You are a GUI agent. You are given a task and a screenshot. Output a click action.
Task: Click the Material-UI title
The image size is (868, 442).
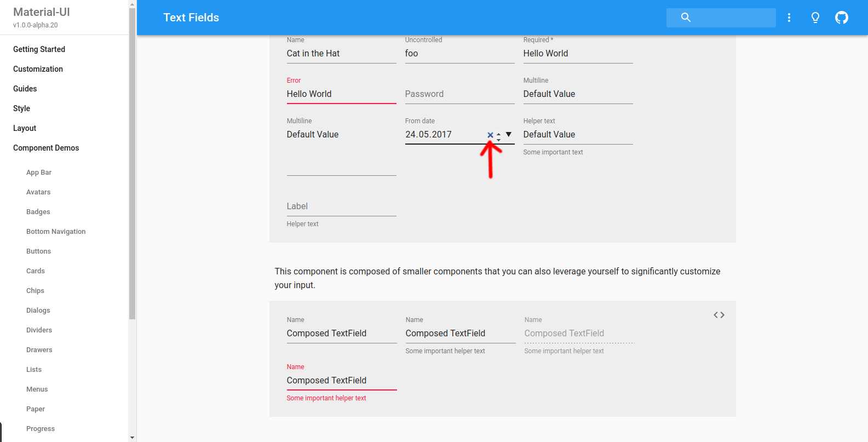coord(42,12)
